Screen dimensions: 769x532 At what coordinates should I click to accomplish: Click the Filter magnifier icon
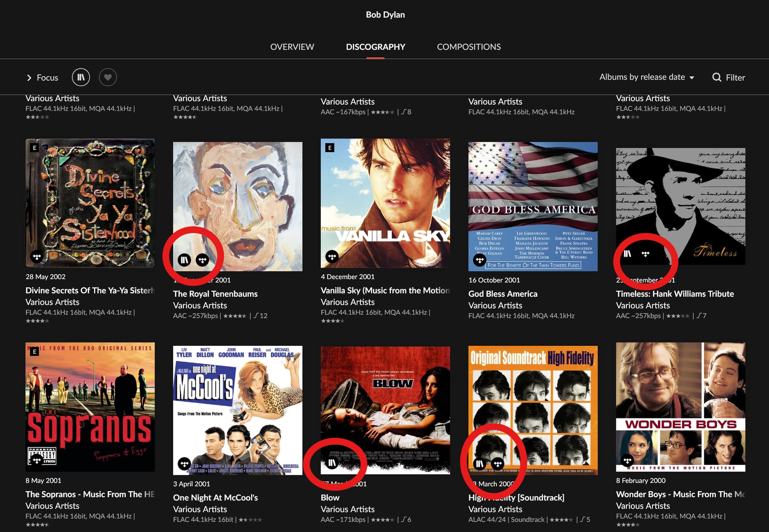coord(717,77)
